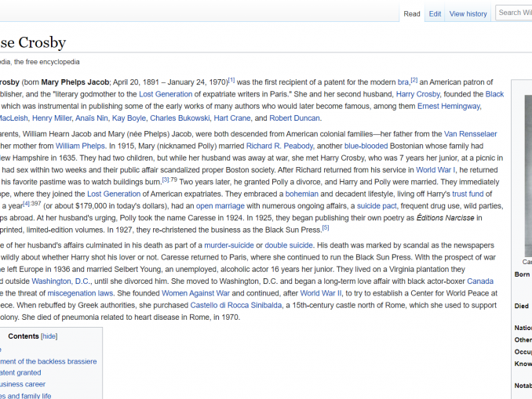
Task: Open citation reference [1]
Action: (231, 80)
